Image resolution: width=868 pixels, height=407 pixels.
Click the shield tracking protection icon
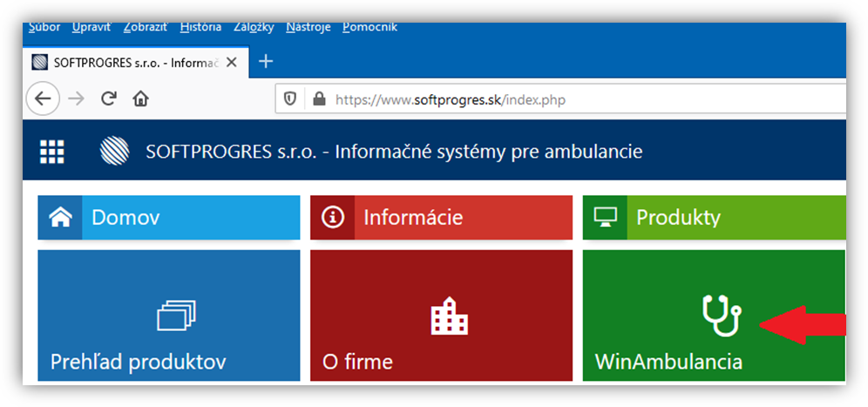pos(290,99)
